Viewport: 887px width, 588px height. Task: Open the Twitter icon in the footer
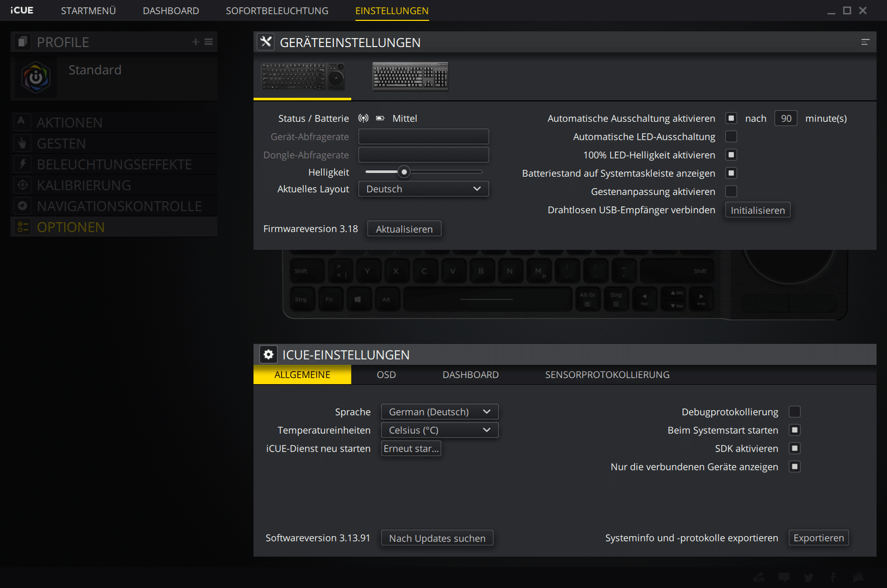[x=809, y=578]
